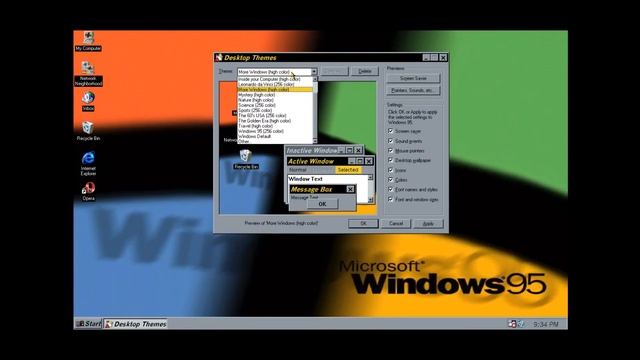The height and width of the screenshot is (360, 640).
Task: Pick Windows Default in the theme list
Action: [275, 136]
